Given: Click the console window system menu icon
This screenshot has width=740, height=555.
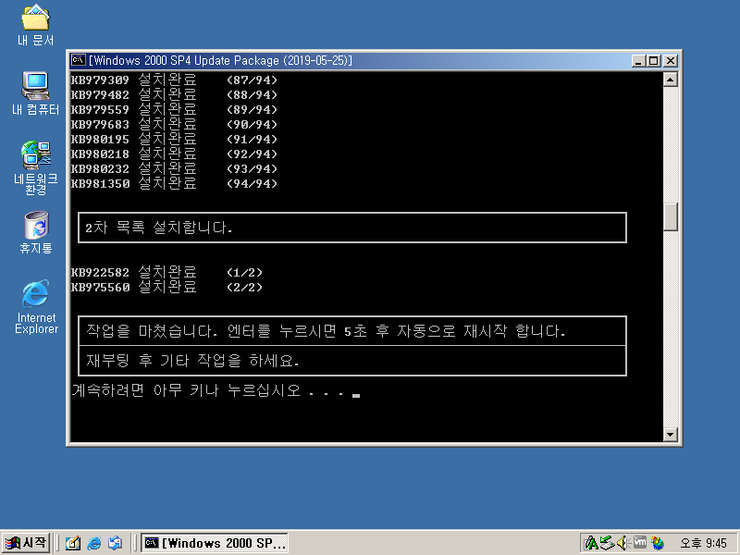Looking at the screenshot, I should [x=78, y=60].
